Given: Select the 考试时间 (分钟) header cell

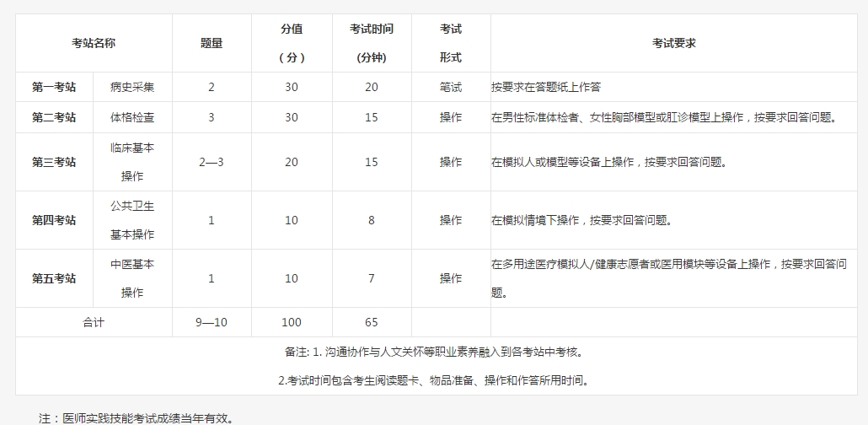Looking at the screenshot, I should click(371, 43).
